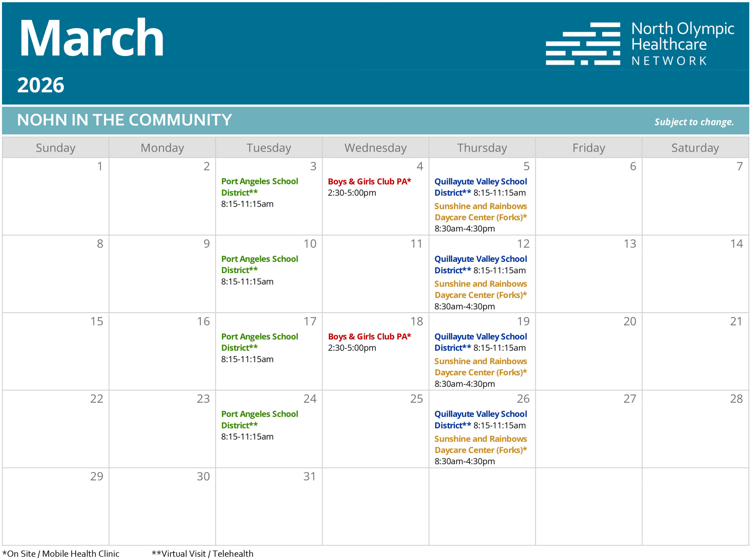Open Boys & Girls Club PA event on March 18
The width and height of the screenshot is (751, 560).
click(369, 337)
